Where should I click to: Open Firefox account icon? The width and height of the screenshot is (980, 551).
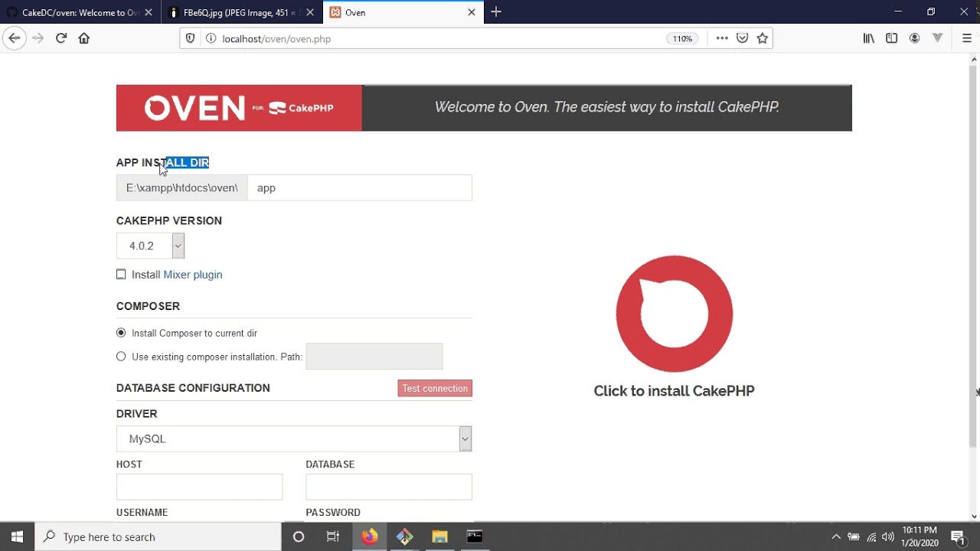pos(914,38)
